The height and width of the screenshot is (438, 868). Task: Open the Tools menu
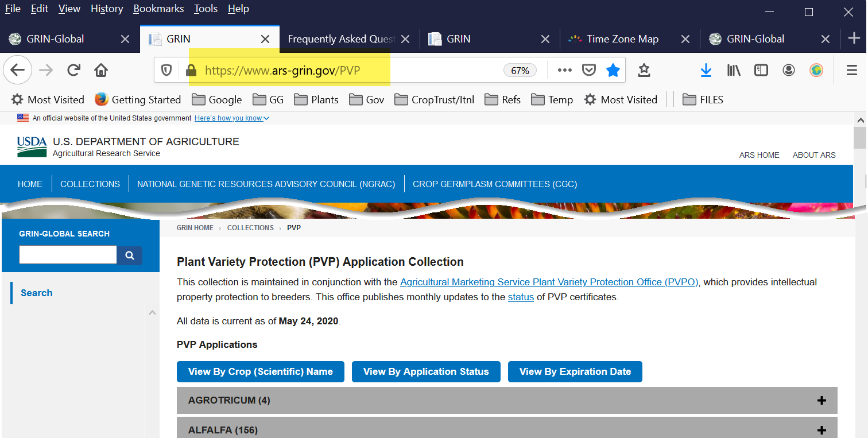206,9
